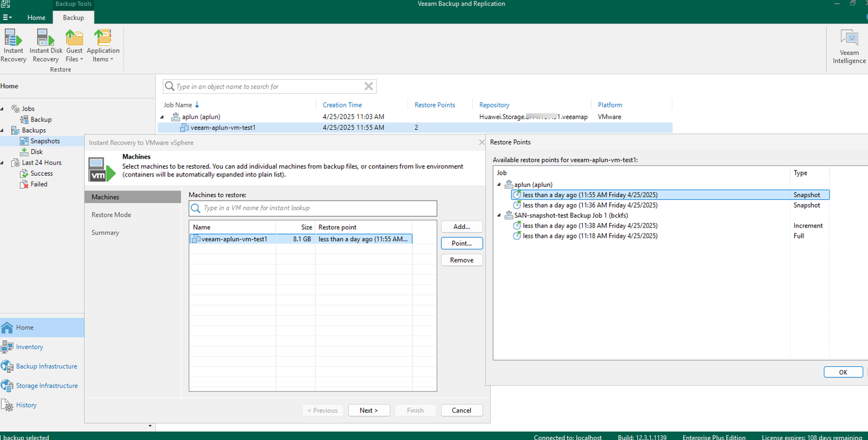Viewport: 868px width, 440px height.
Task: Open the Guest Files restore menu
Action: 74,46
